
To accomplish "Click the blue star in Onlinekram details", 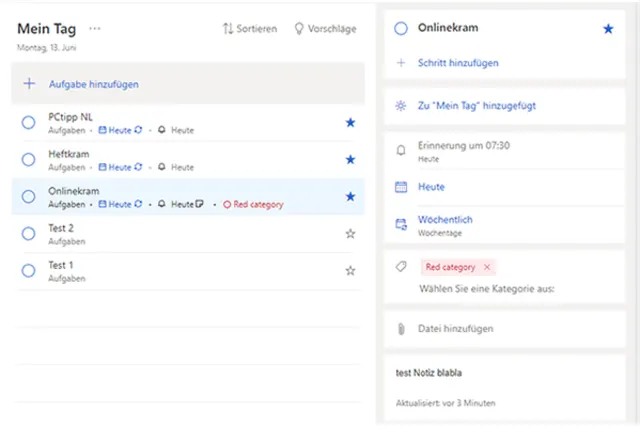I will click(x=608, y=29).
